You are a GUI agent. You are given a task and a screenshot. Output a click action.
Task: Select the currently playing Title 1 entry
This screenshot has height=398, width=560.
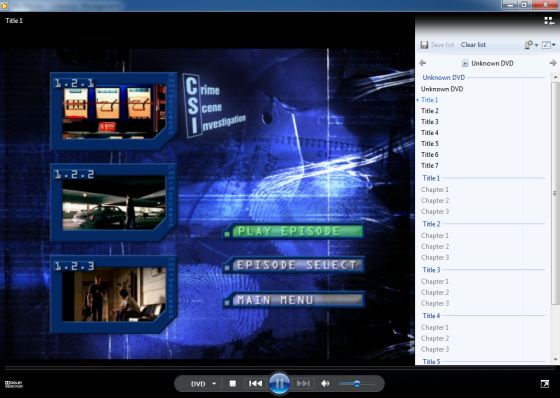tap(430, 100)
